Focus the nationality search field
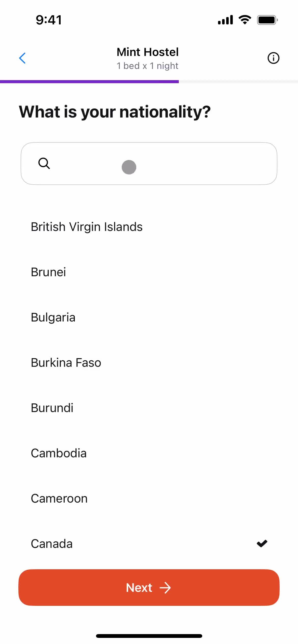 [149, 164]
